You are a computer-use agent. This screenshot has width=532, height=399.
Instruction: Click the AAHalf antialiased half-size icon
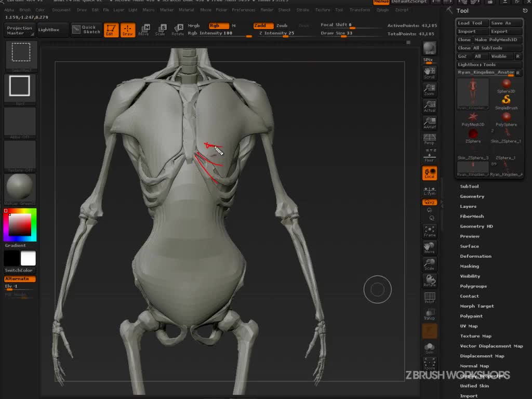click(x=429, y=123)
